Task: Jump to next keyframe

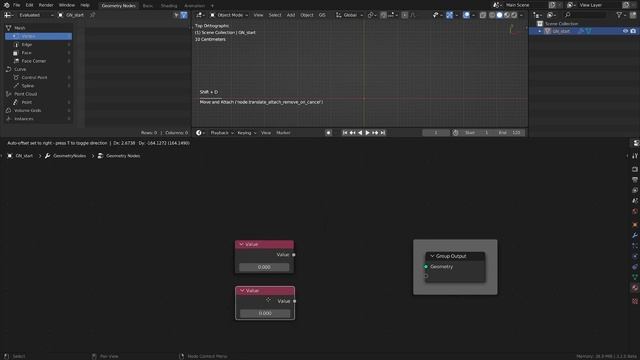Action: tap(375, 133)
